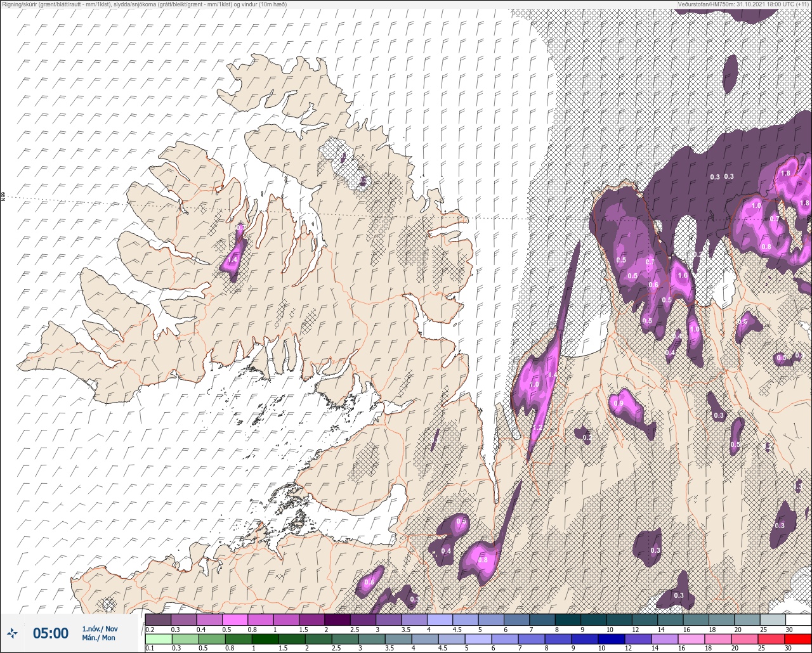Click the Veðurstofan compass logo icon
This screenshot has height=653, width=812.
click(x=12, y=633)
